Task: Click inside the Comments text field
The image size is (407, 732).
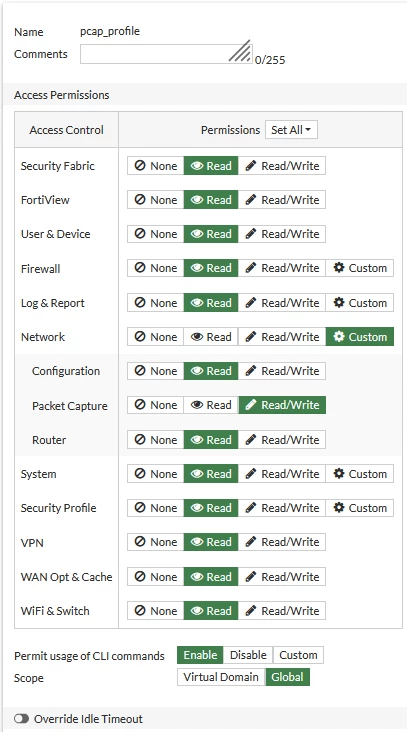Action: pyautogui.click(x=166, y=54)
